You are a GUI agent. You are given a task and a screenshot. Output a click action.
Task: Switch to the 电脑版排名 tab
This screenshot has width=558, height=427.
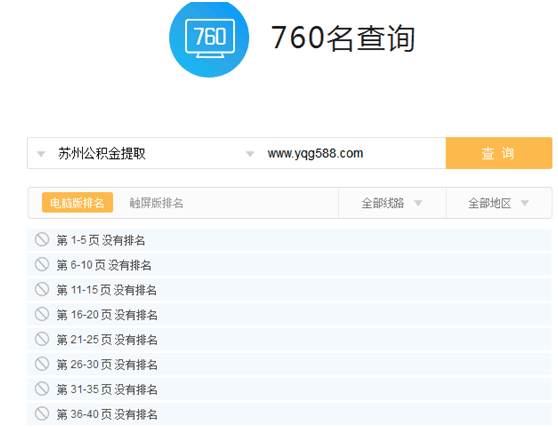coord(78,202)
